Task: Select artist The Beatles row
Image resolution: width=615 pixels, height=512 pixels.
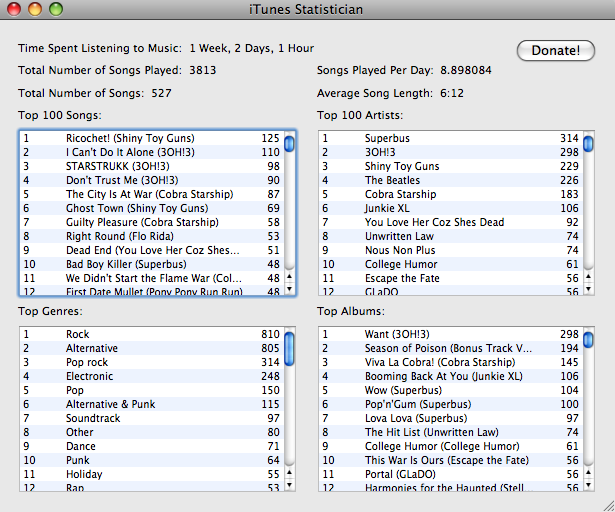Action: point(451,180)
